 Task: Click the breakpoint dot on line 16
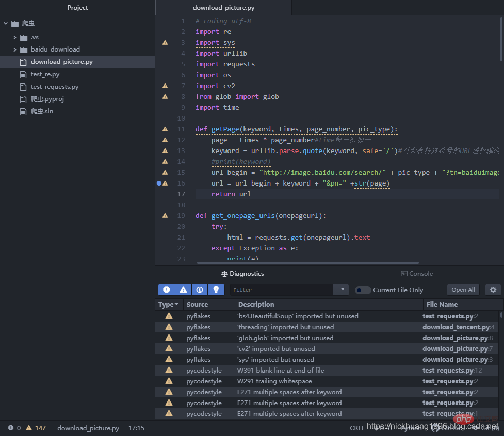click(159, 183)
